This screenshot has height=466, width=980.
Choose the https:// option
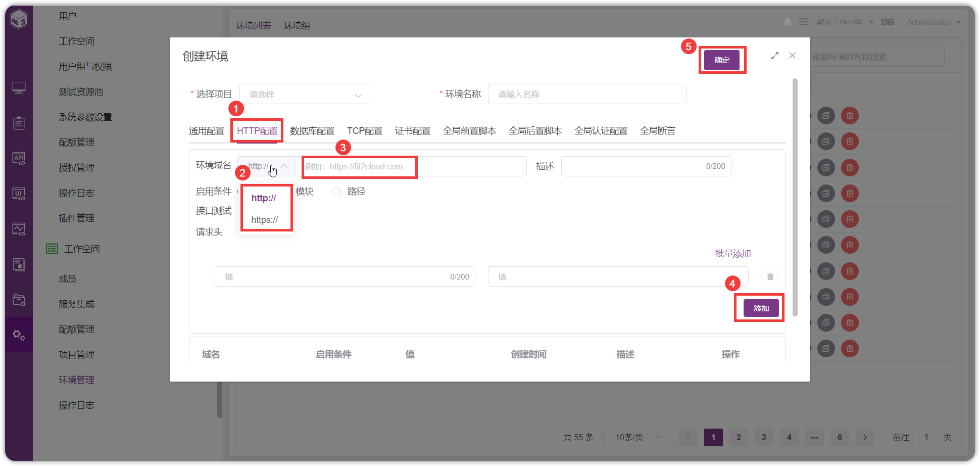(x=265, y=220)
